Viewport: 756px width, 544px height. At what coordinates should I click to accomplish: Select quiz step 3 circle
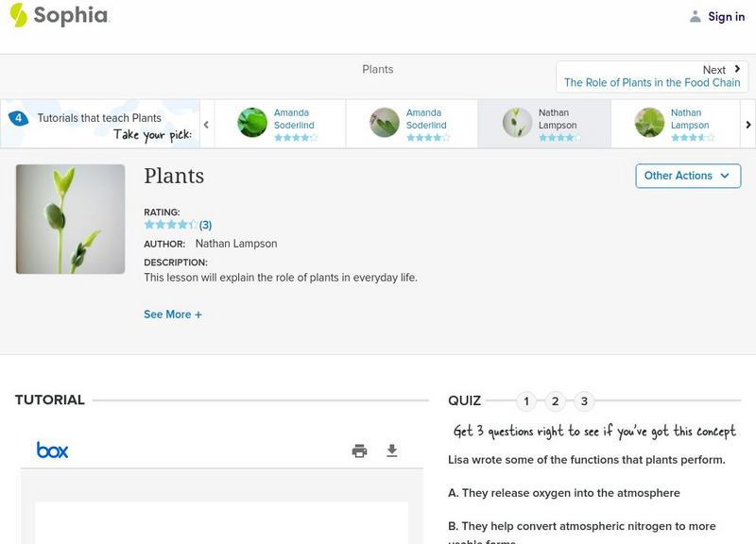pyautogui.click(x=583, y=400)
